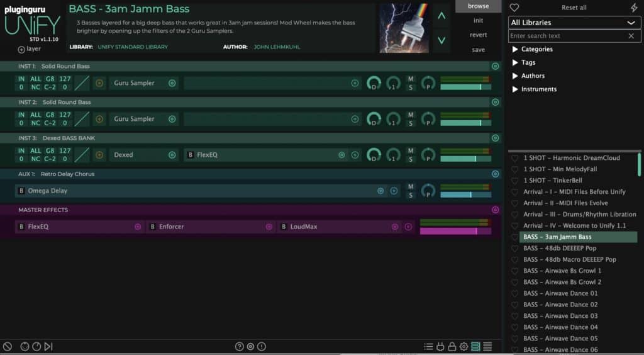Click Reset all in browser

coord(574,8)
